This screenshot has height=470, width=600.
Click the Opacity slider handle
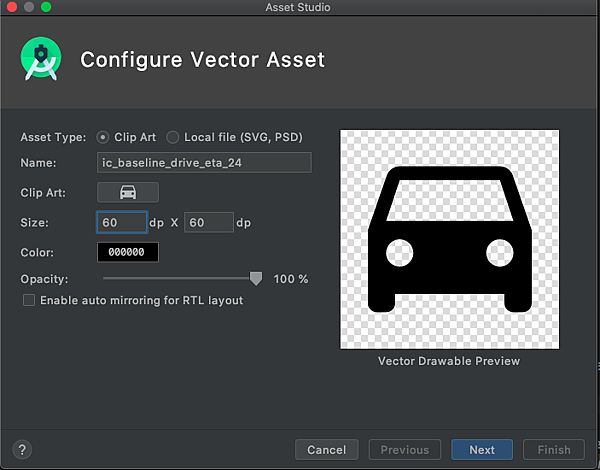[256, 279]
